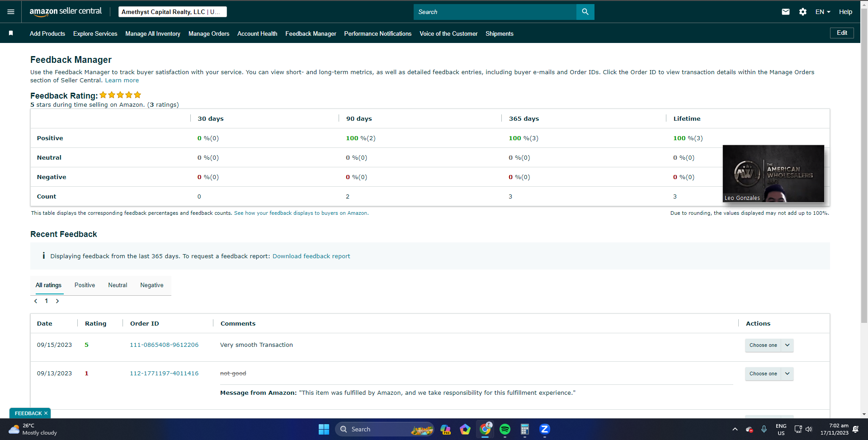
Task: Click the Learn more link
Action: tap(122, 80)
